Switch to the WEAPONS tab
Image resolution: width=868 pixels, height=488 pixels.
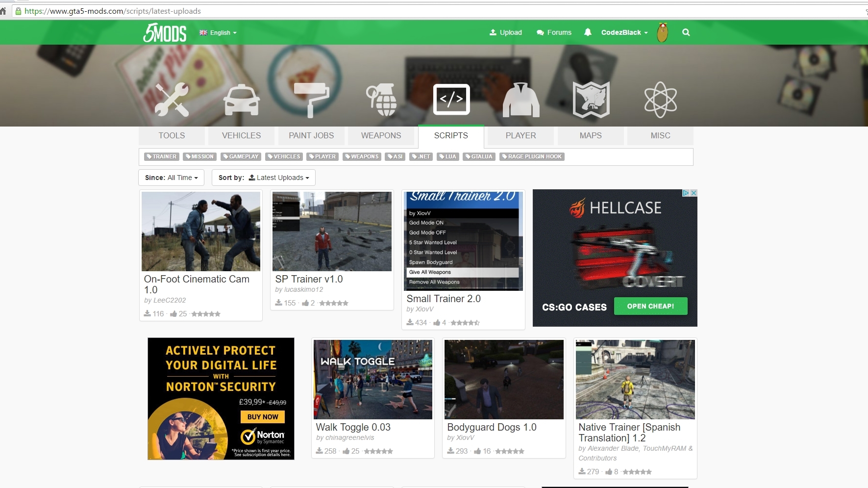click(381, 136)
